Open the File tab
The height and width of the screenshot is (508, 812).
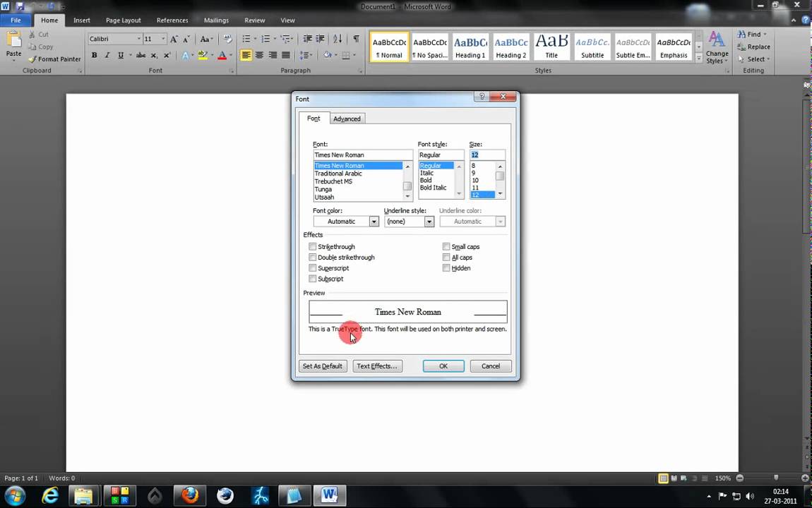coord(16,20)
